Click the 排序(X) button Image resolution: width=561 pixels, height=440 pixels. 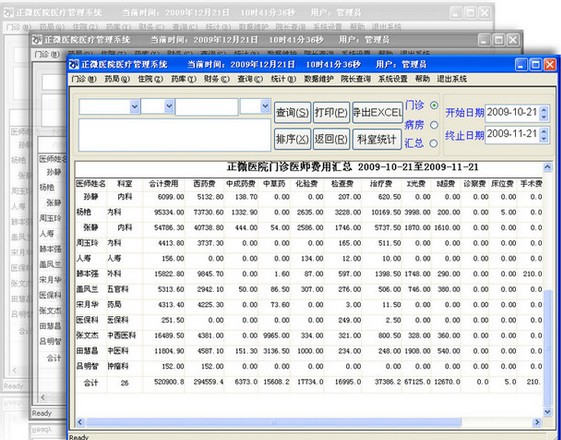[x=292, y=140]
